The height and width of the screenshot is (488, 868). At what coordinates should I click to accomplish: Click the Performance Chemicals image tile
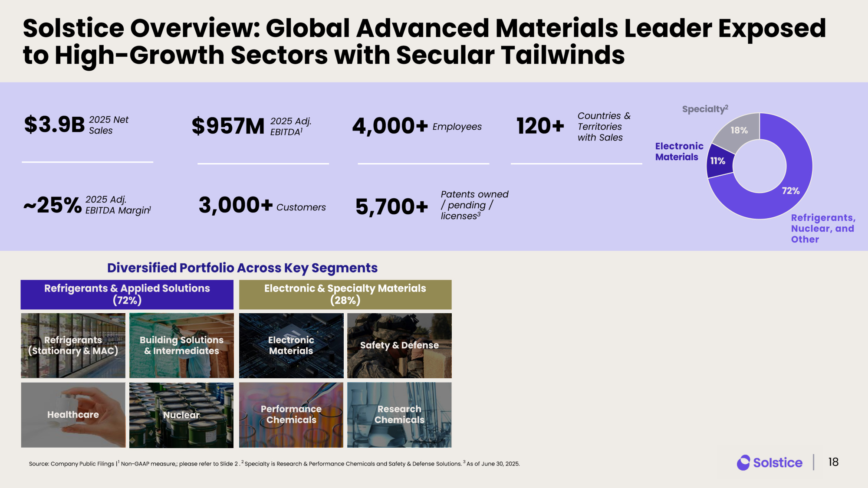pos(291,415)
